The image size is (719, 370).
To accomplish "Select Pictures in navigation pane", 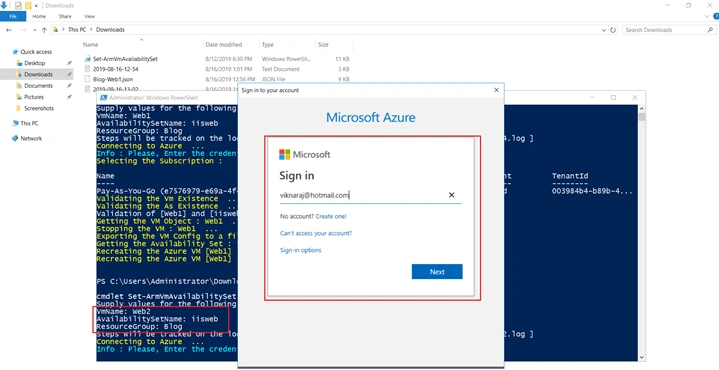I will [34, 97].
